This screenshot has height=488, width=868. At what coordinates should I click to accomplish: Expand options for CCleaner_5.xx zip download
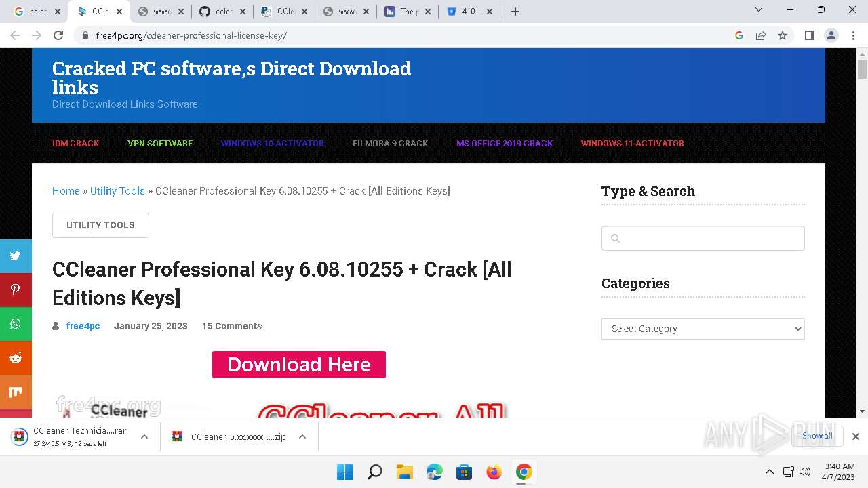tap(302, 436)
